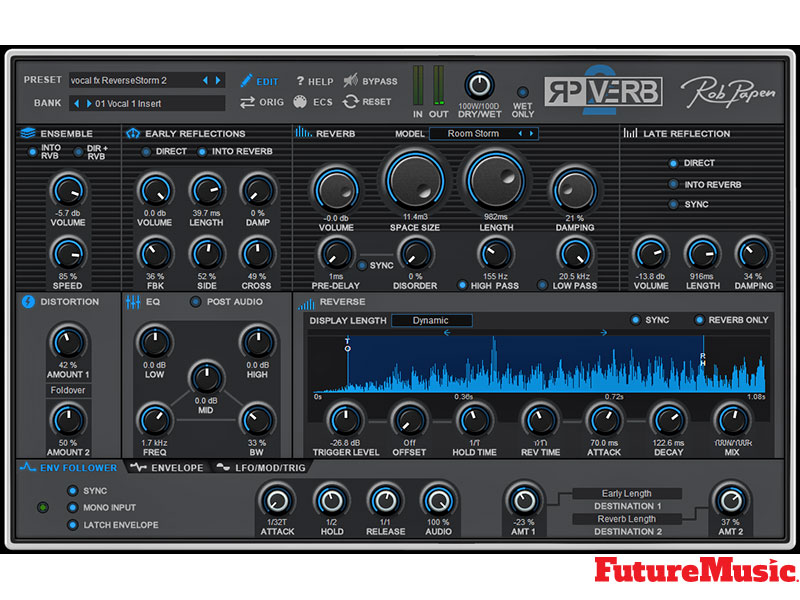The height and width of the screenshot is (600, 800).
Task: Click the reverse display left arrow
Action: click(x=447, y=333)
